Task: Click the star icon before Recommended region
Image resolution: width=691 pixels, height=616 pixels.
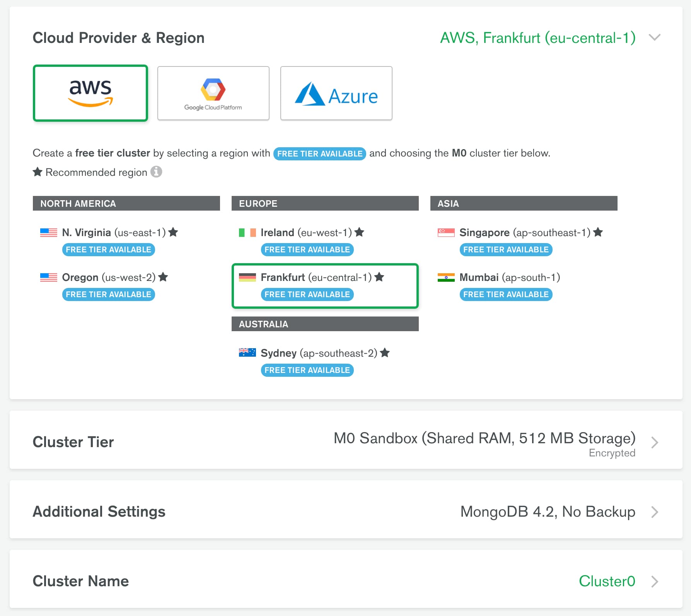Action: pos(38,172)
